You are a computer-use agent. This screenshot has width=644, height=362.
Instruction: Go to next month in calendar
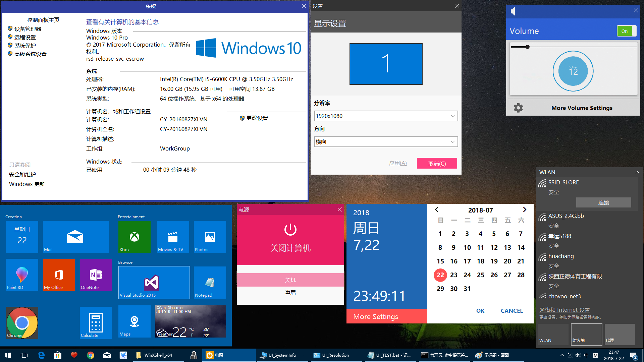[x=525, y=209]
